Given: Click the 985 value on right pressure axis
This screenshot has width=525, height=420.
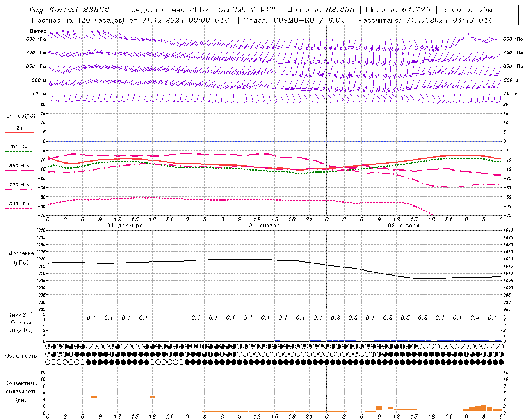Looking at the screenshot, I should 508,309.
